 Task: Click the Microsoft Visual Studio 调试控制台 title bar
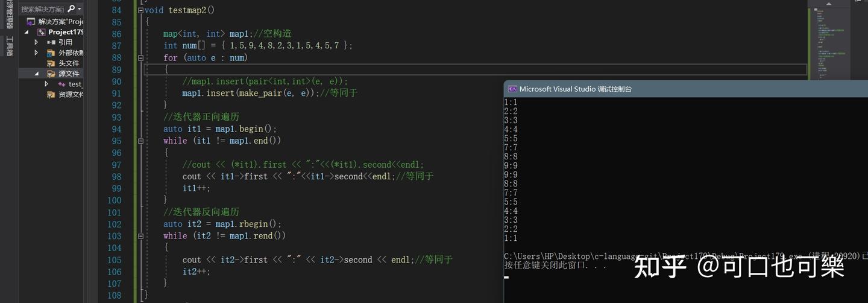click(686, 89)
